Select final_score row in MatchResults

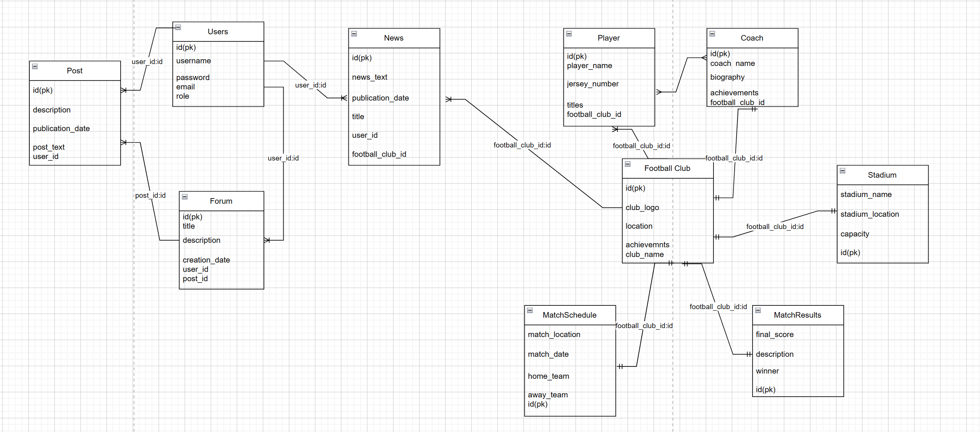coord(774,334)
